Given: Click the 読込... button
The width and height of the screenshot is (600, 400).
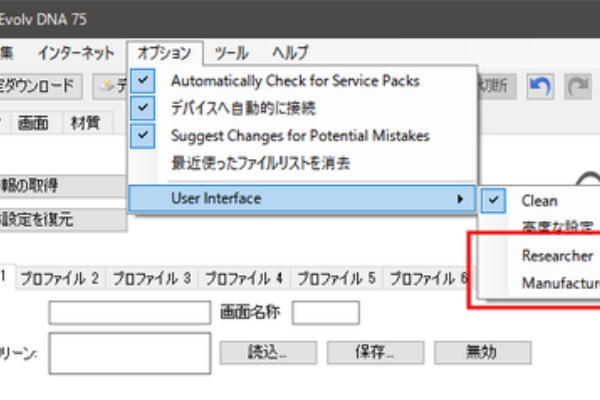Looking at the screenshot, I should tap(268, 352).
